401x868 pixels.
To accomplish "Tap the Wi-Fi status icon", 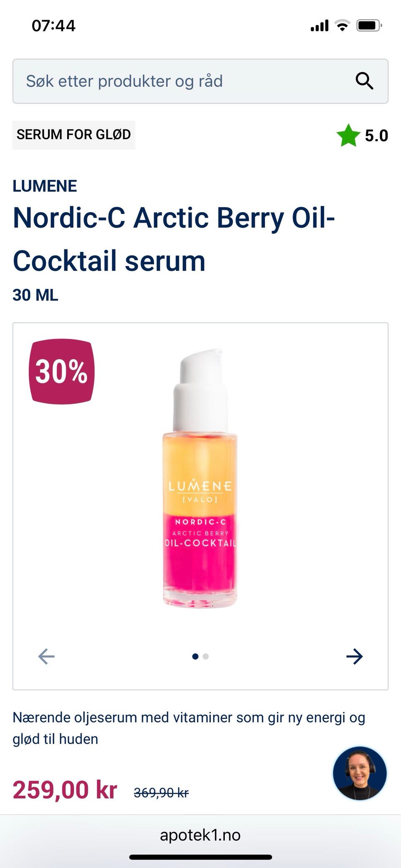I will [343, 25].
